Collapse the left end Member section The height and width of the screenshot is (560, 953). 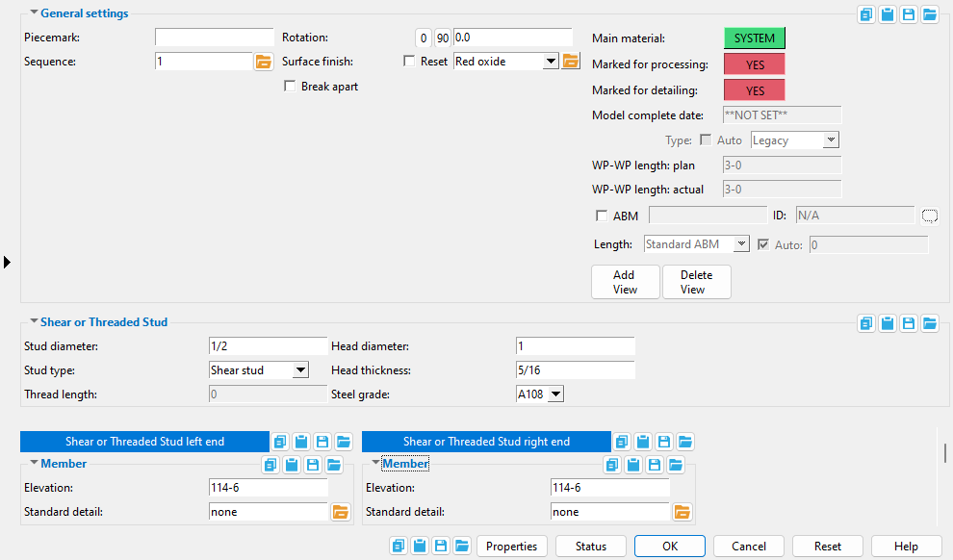[34, 463]
